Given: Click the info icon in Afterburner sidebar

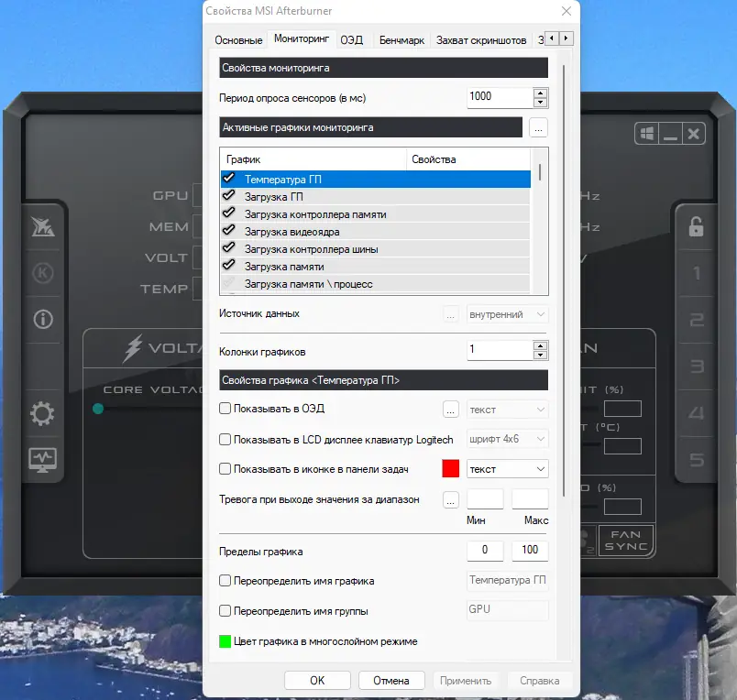Looking at the screenshot, I should (43, 320).
